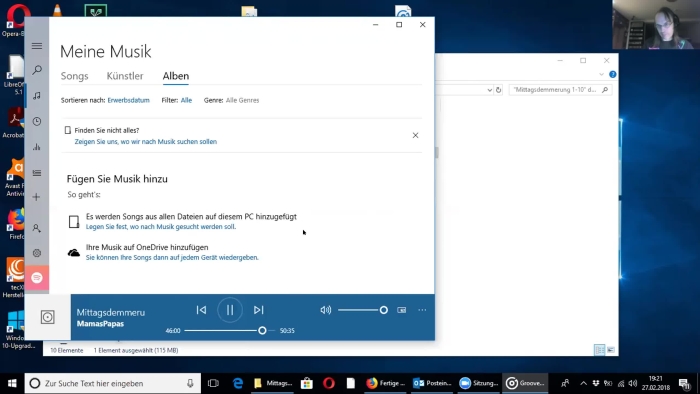
Task: Click the search magnifier in Groove sidebar
Action: [x=37, y=70]
